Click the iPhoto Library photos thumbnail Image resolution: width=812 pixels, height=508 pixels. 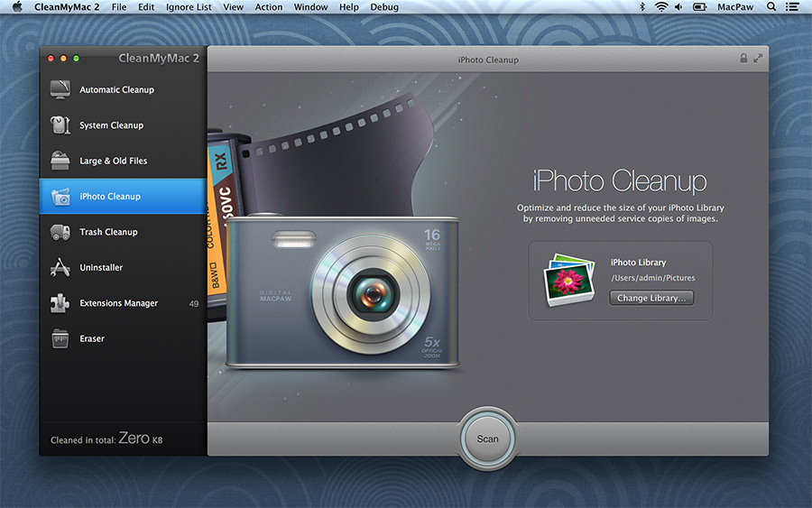coord(568,280)
